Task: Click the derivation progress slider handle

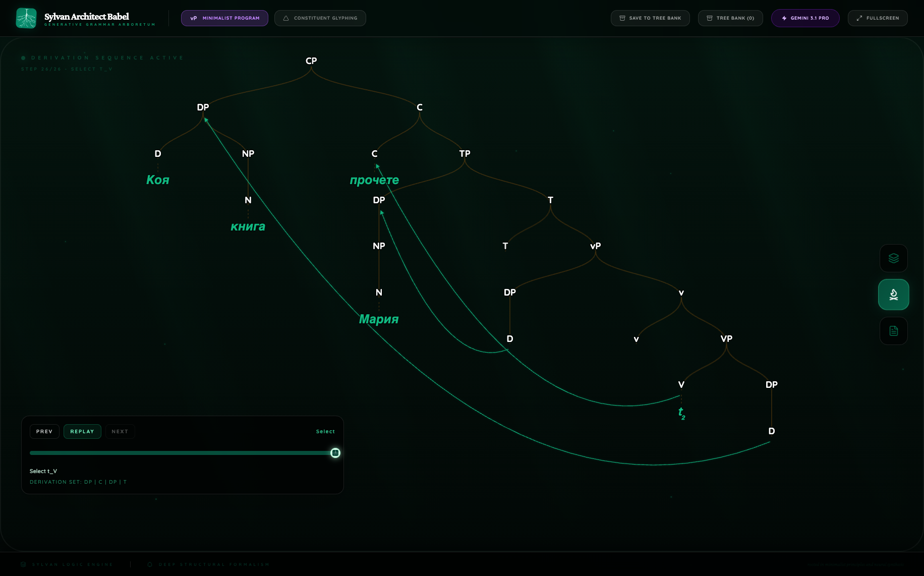Action: [335, 453]
